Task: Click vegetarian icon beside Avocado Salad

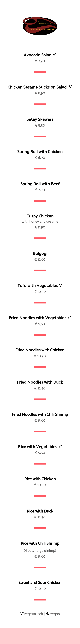Action: (x=54, y=55)
